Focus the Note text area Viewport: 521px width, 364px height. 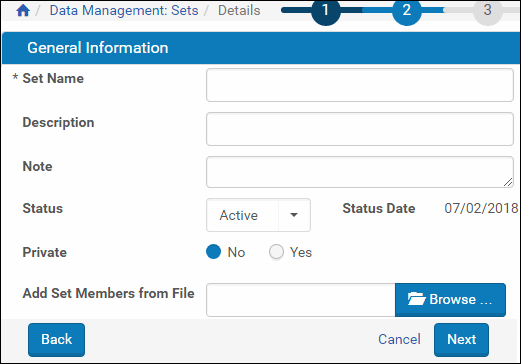coord(360,172)
